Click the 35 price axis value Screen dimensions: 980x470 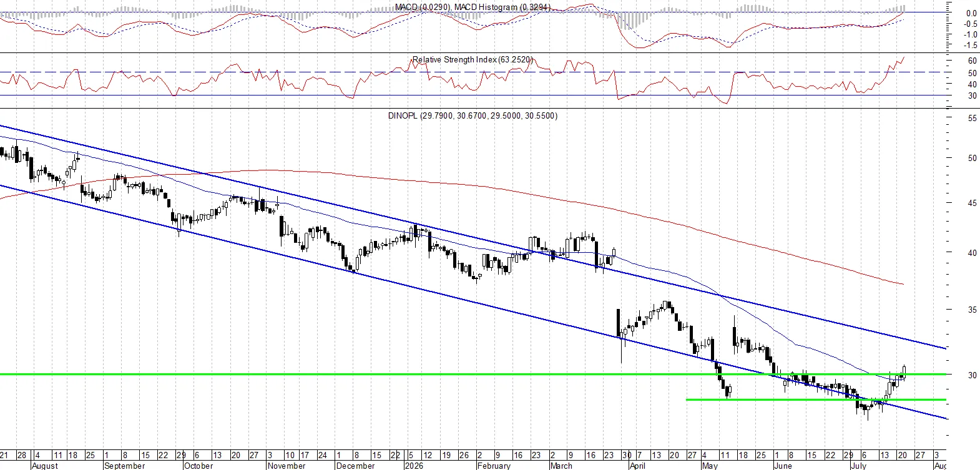[972, 310]
